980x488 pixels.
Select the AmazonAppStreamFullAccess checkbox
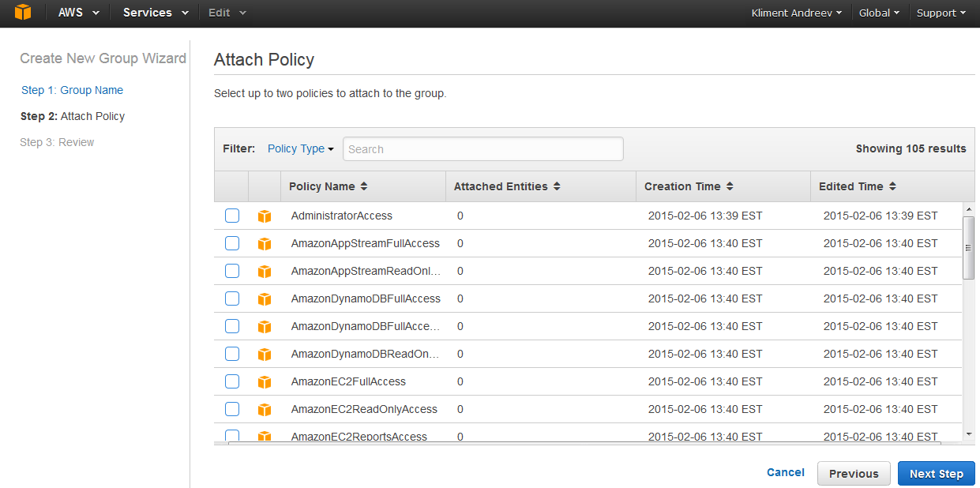click(x=232, y=243)
